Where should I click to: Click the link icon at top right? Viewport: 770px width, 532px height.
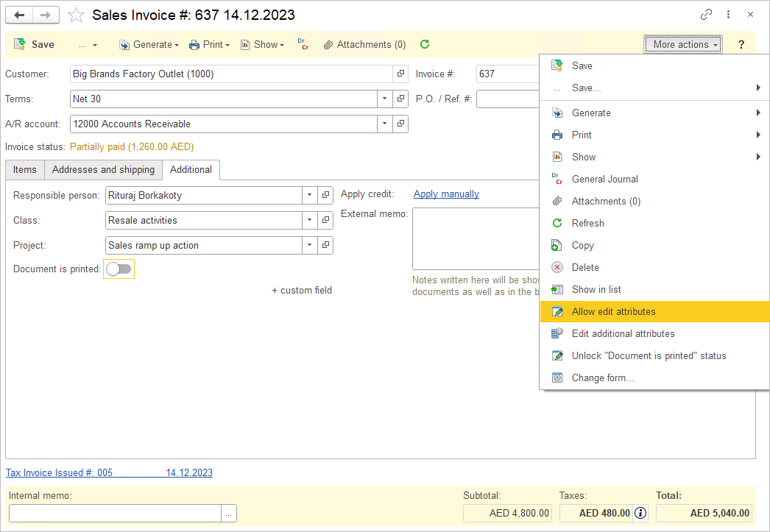706,15
